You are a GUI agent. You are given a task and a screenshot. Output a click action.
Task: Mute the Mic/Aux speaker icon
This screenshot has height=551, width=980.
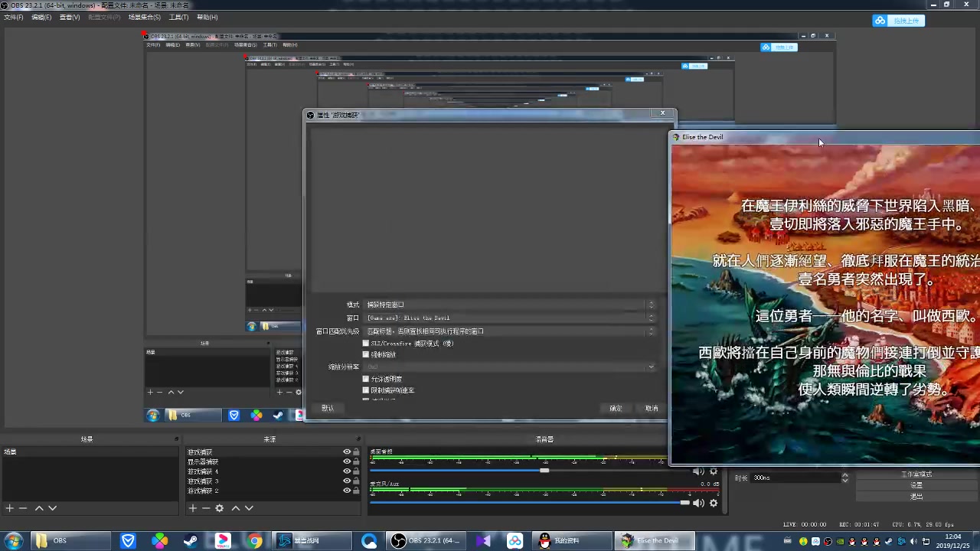(698, 503)
